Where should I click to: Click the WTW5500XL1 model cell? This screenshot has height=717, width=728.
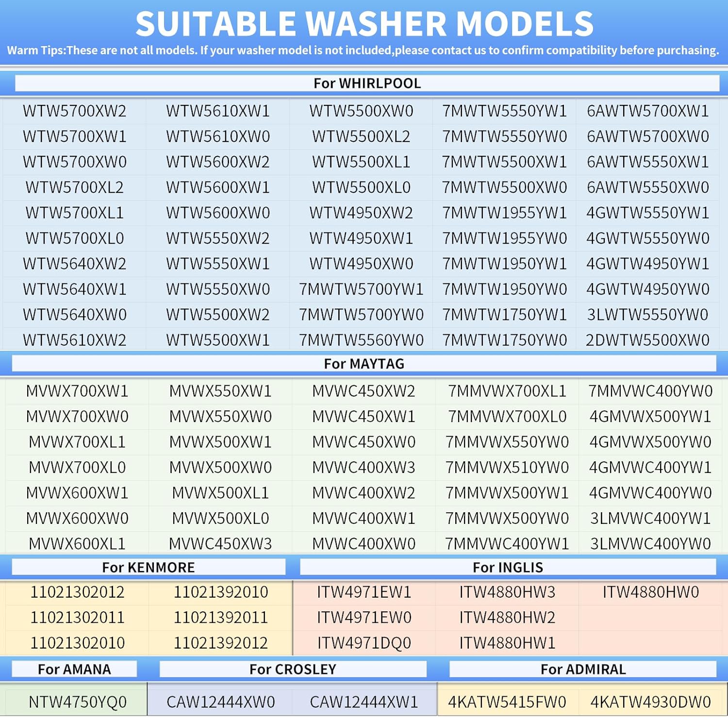(362, 162)
